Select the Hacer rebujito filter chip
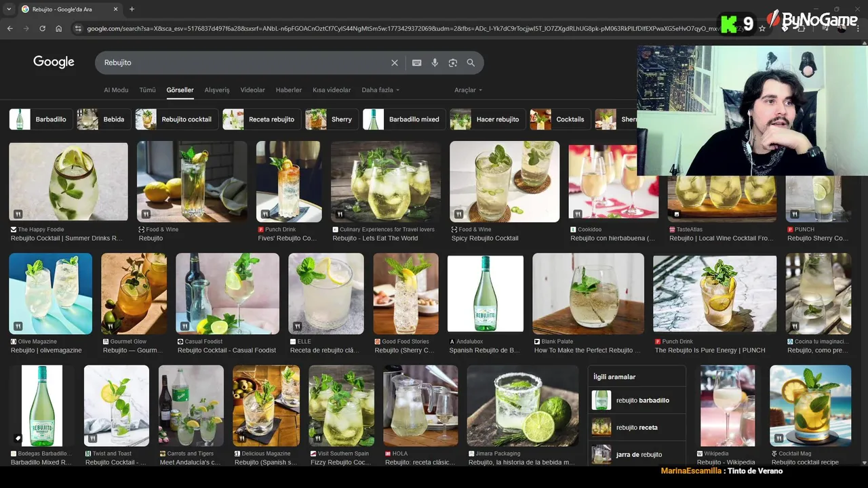Screen dimensions: 868x488 (488, 119)
